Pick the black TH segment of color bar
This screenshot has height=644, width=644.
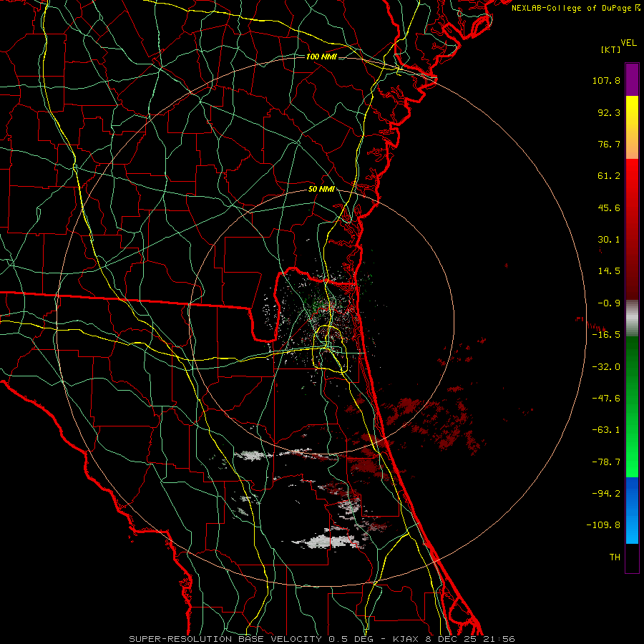(x=632, y=557)
